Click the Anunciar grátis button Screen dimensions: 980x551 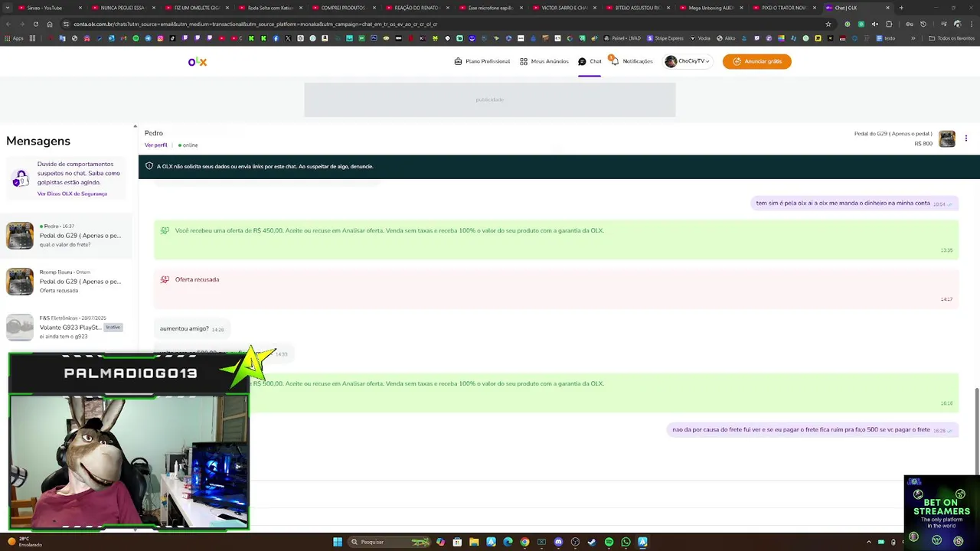pyautogui.click(x=756, y=61)
